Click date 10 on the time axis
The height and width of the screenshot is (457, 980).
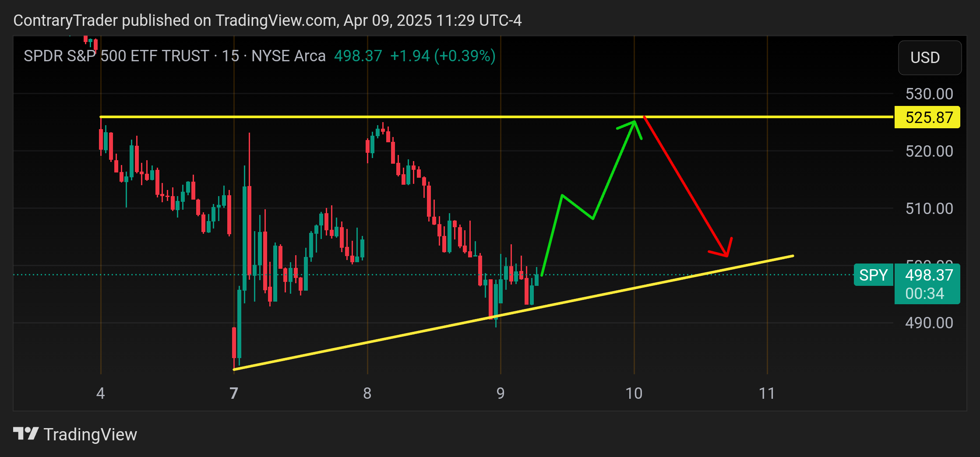click(634, 393)
